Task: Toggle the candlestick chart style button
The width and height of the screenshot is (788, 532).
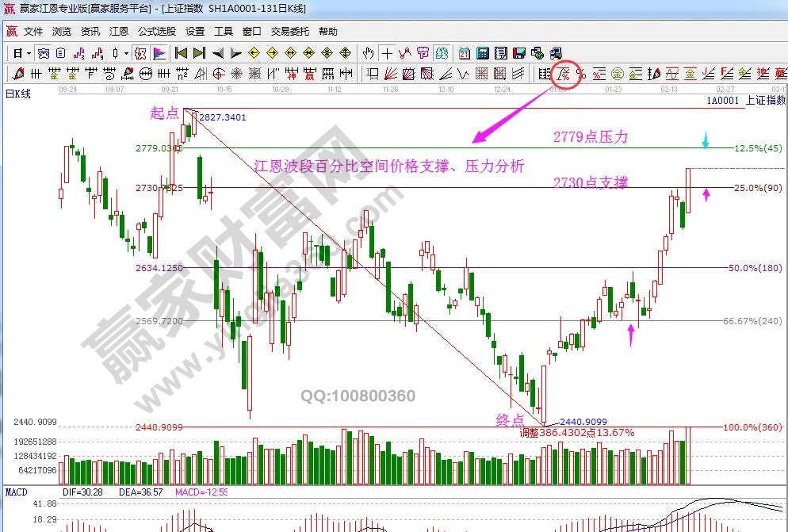Action: pos(116,53)
